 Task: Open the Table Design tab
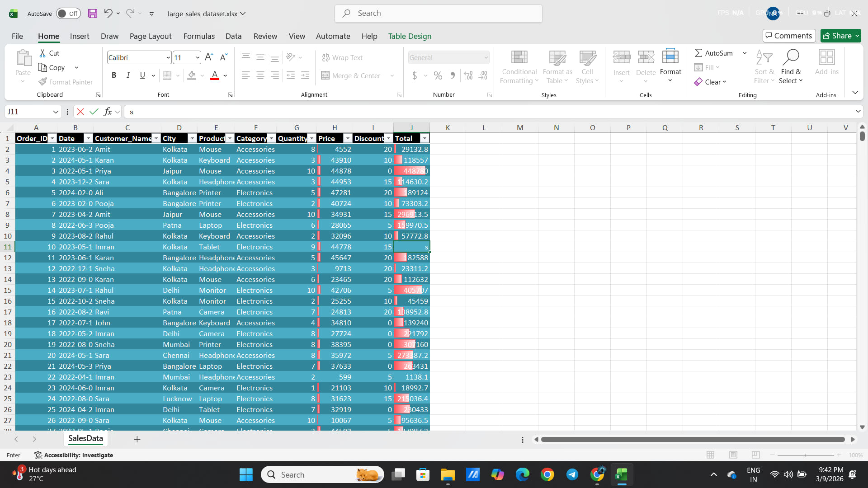[410, 36]
